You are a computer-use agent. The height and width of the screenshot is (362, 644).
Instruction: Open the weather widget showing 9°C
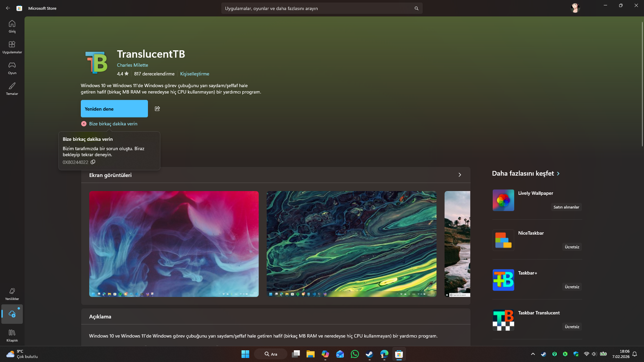coord(22,354)
